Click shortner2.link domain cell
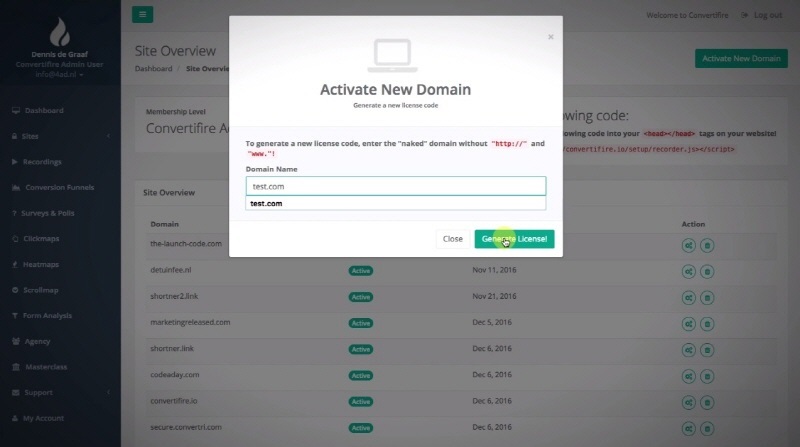The image size is (800, 447). point(174,296)
